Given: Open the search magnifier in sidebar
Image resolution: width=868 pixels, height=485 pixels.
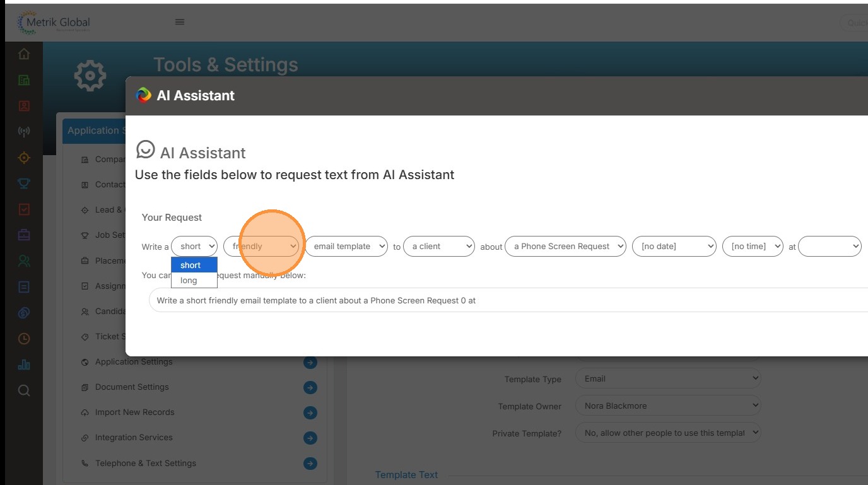Looking at the screenshot, I should pyautogui.click(x=24, y=390).
